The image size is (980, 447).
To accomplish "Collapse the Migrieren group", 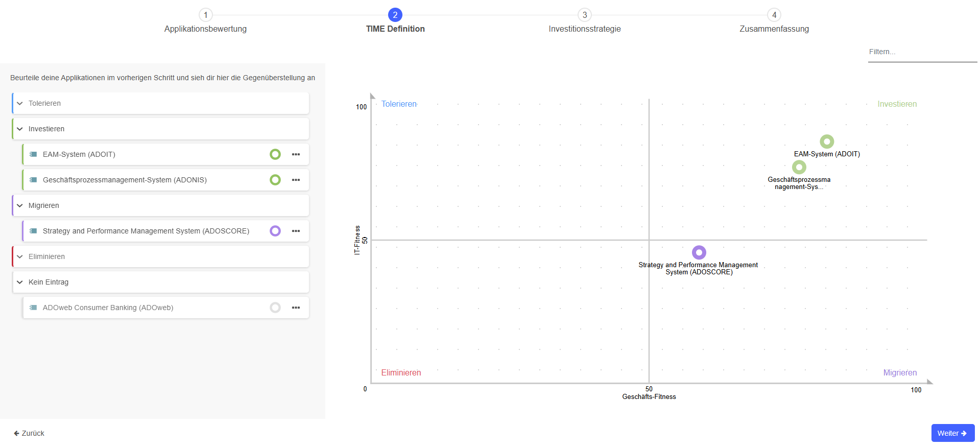I will [20, 205].
